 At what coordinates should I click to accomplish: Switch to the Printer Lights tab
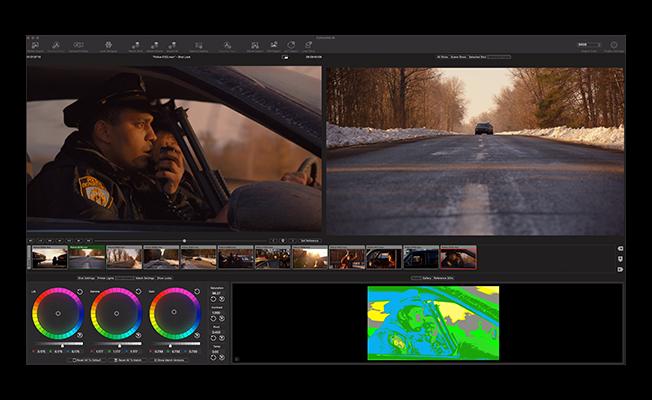click(105, 278)
